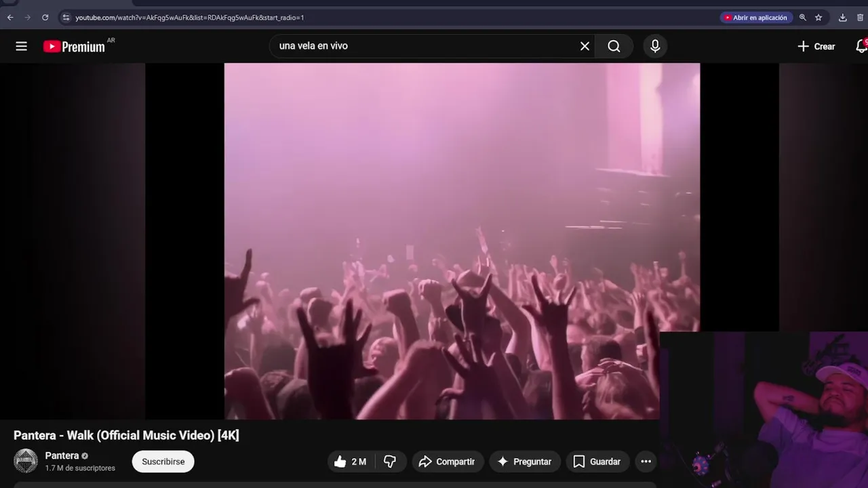
Task: Clear the search text with X
Action: click(x=585, y=46)
